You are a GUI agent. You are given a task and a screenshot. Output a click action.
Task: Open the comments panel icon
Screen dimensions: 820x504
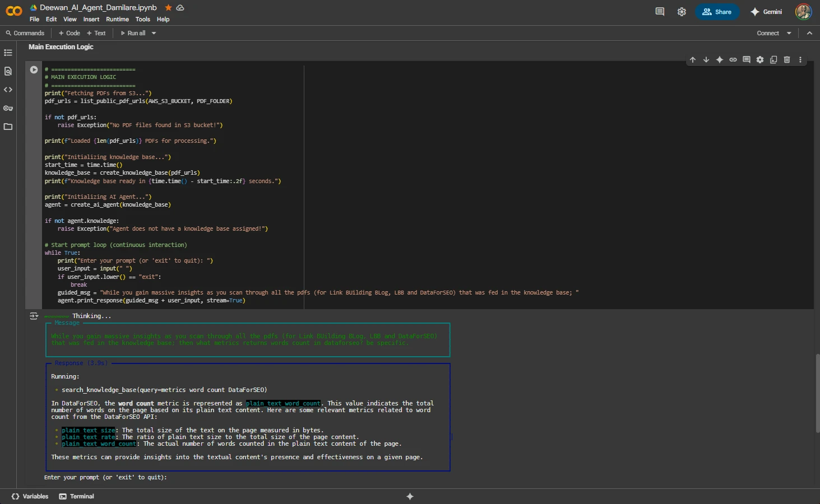[660, 12]
